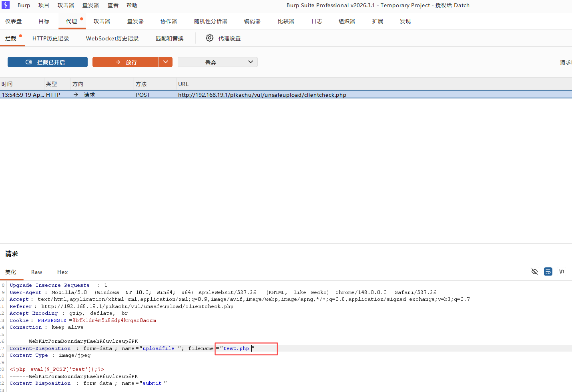The image size is (572, 392).
Task: Click the Referer header URL
Action: tap(137, 306)
